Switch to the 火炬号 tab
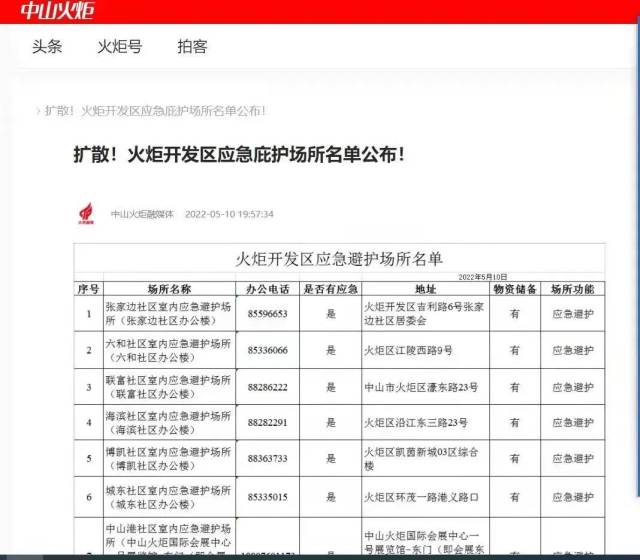Image resolution: width=640 pixels, height=560 pixels. pyautogui.click(x=120, y=47)
